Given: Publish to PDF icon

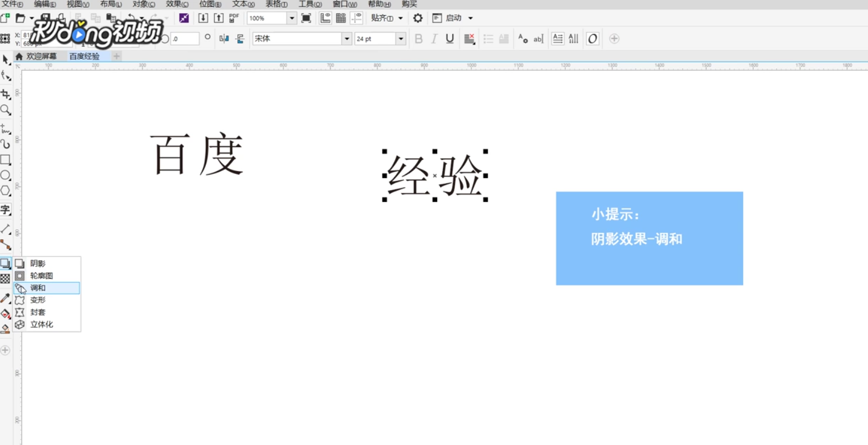Looking at the screenshot, I should coord(234,18).
